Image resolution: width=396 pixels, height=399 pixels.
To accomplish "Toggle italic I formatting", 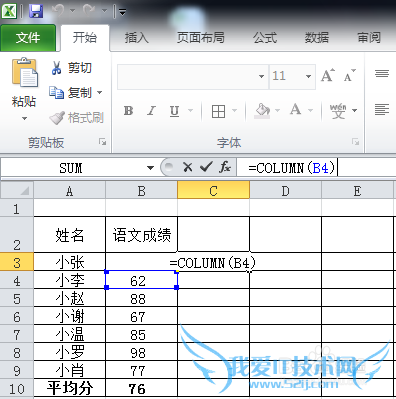I will [152, 110].
